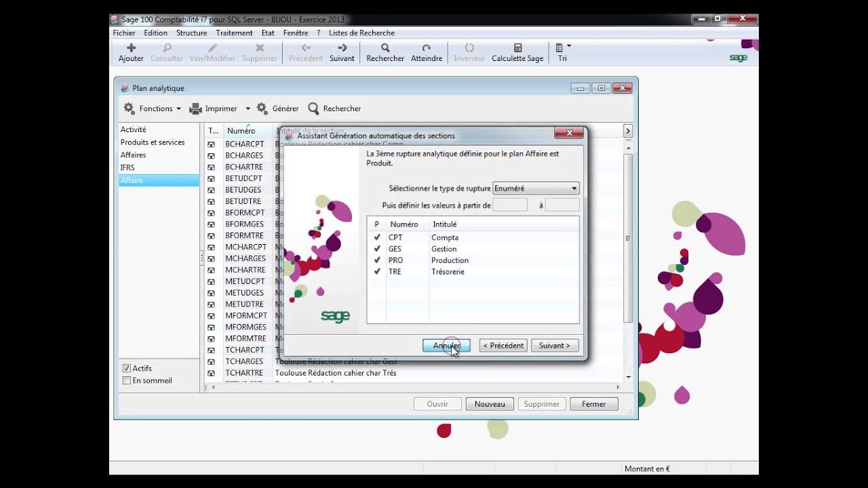The width and height of the screenshot is (868, 488).
Task: Click the Ouvrir button
Action: coord(437,404)
